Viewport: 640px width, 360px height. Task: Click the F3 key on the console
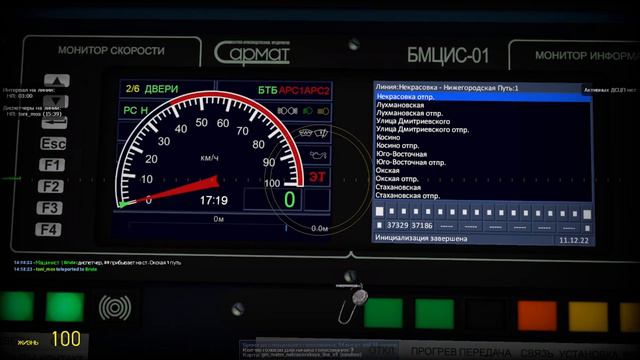pyautogui.click(x=50, y=208)
